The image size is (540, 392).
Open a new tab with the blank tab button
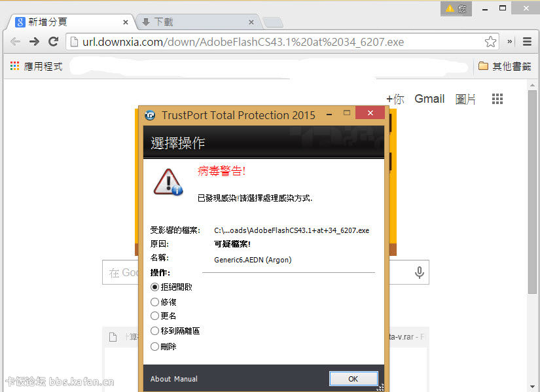tap(274, 22)
